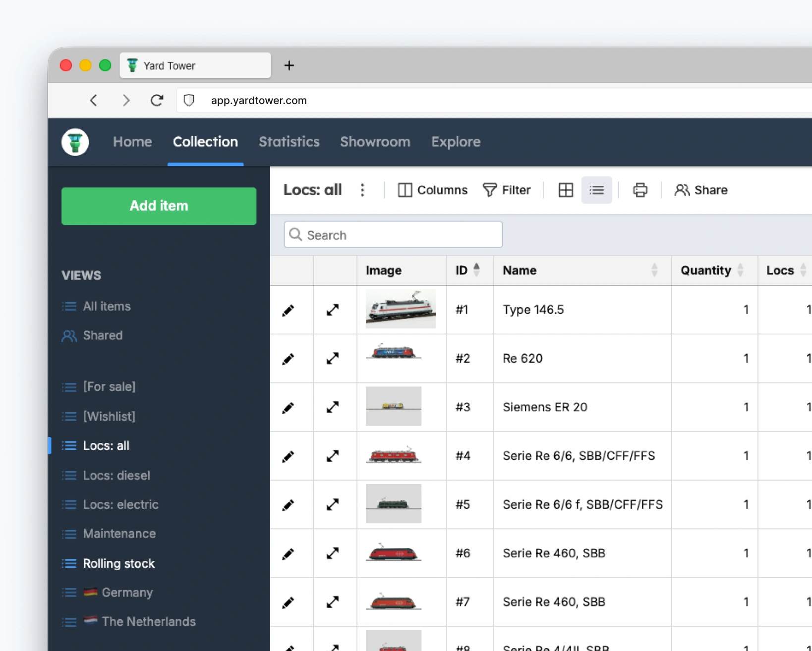Edit item #1 with pencil icon
The width and height of the screenshot is (812, 651).
pos(288,311)
